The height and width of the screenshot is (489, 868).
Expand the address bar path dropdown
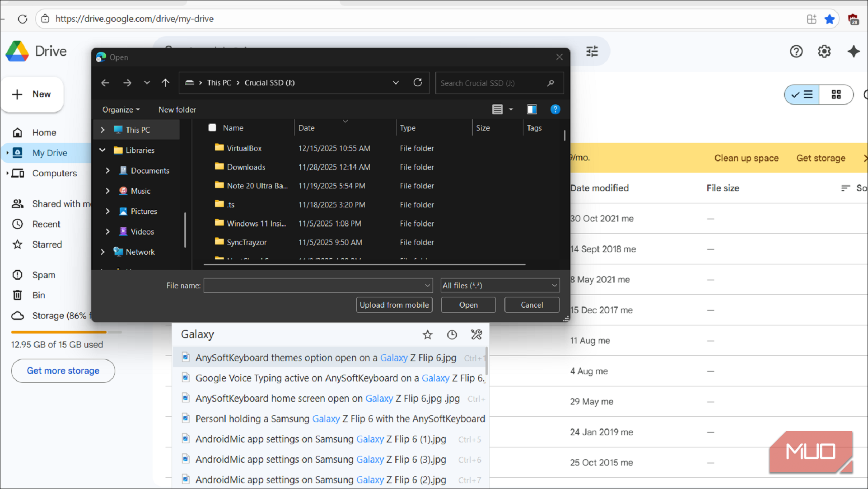[x=396, y=83]
